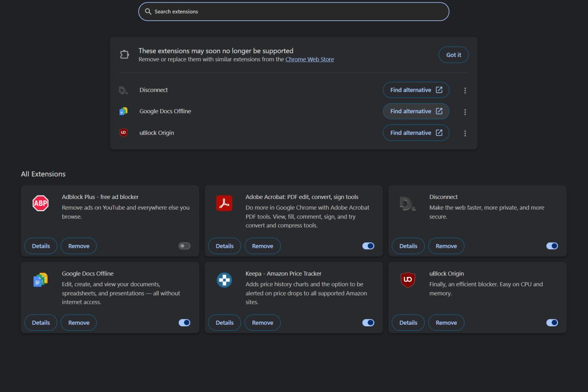The image size is (588, 392).
Task: Click the Disconnect logo in extension card
Action: 408,203
